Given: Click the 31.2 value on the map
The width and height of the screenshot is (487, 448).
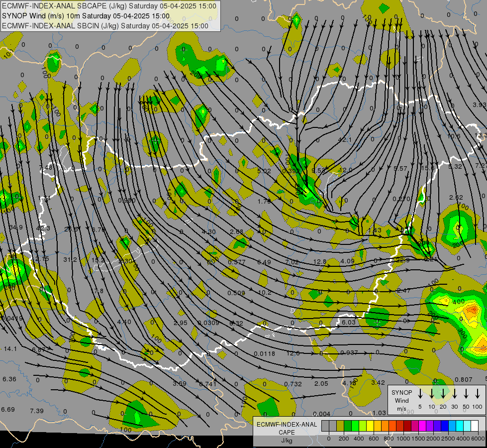Looking at the screenshot, I should pos(70,260).
